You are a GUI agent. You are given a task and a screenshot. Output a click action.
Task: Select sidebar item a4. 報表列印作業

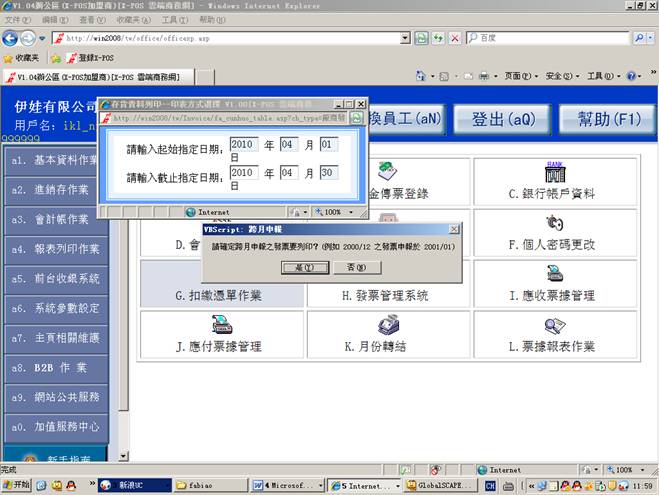[x=55, y=249]
